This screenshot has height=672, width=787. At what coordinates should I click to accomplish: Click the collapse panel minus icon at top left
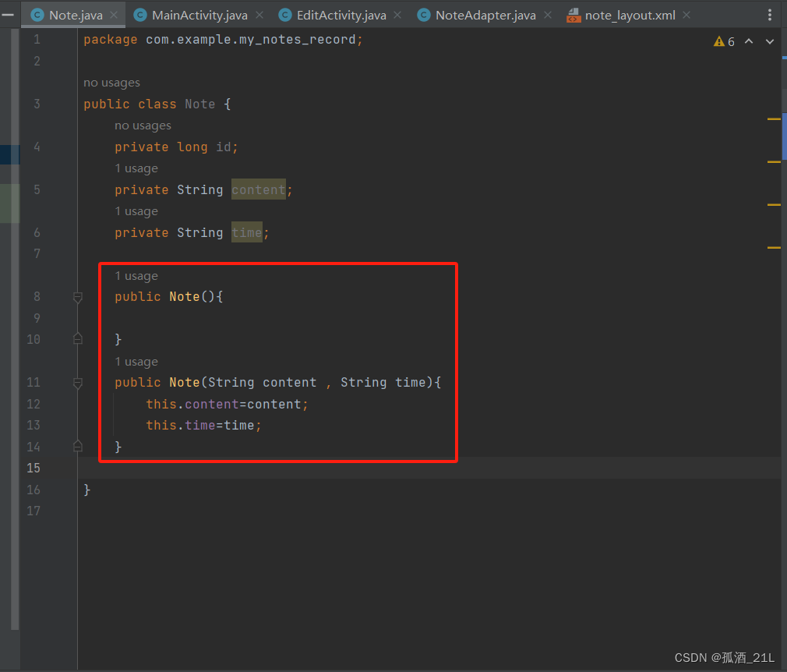tap(8, 15)
